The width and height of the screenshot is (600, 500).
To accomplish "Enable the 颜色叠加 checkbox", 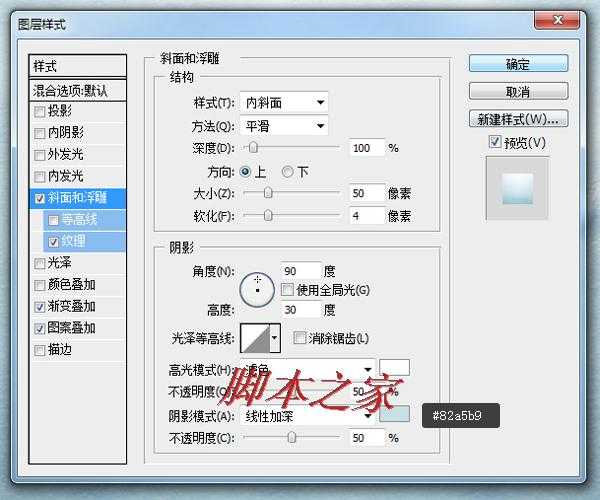I will tap(40, 285).
